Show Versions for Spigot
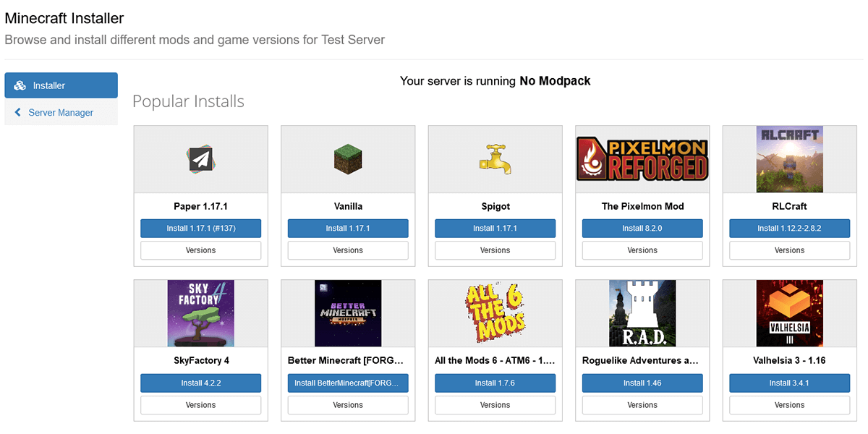 (x=495, y=250)
